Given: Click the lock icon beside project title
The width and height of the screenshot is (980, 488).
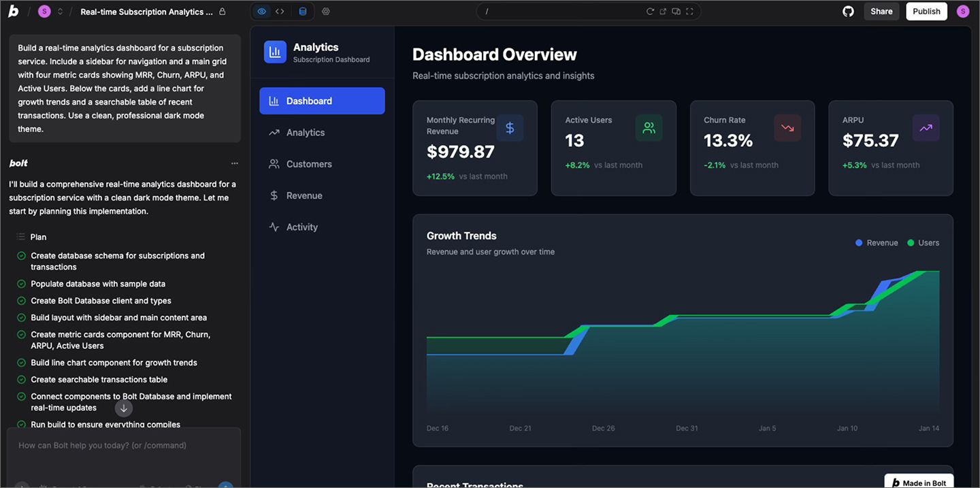Looking at the screenshot, I should (x=223, y=12).
